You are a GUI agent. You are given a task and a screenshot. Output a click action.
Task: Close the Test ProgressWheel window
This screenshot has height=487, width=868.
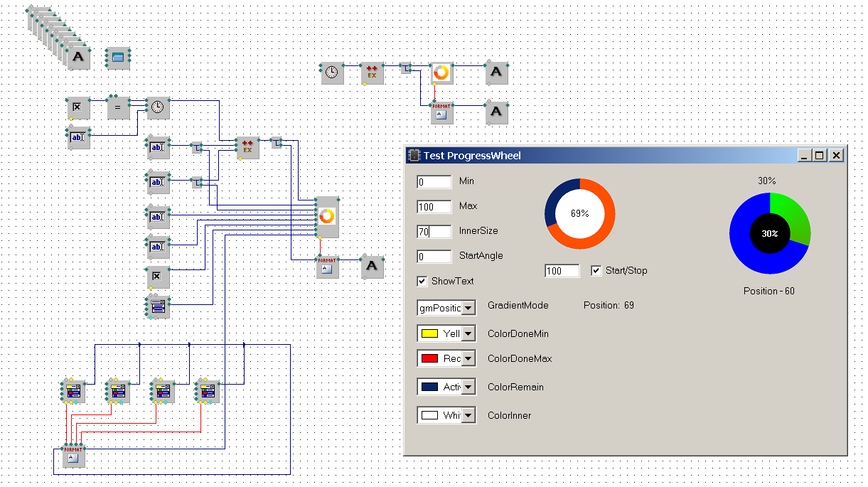pyautogui.click(x=836, y=156)
